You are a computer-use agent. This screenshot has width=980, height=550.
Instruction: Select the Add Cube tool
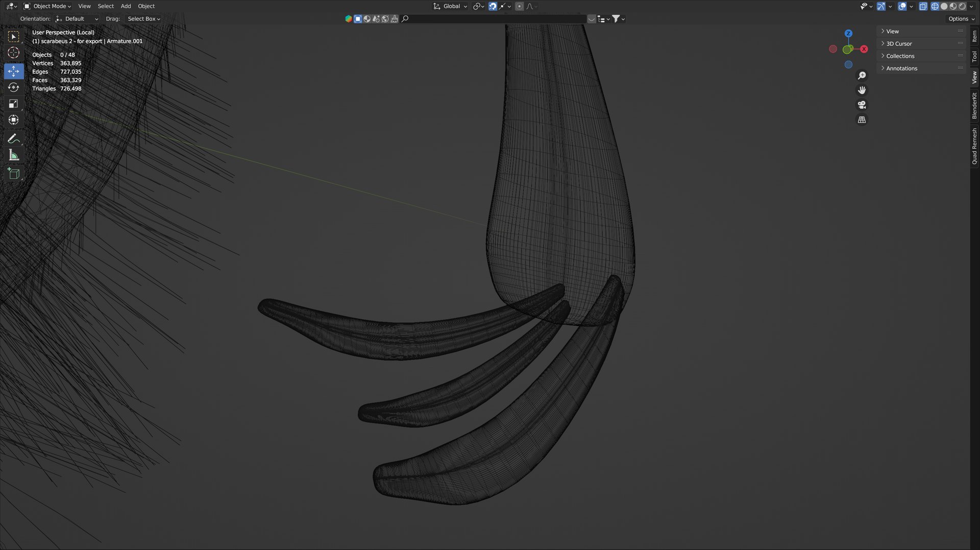click(x=14, y=173)
